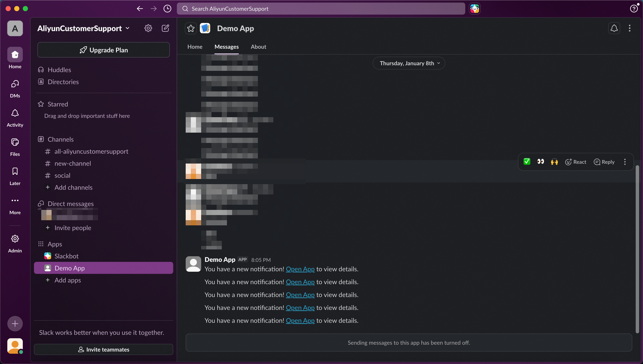Screen dimensions: 643x364
Task: Open Slackbot in Apps list
Action: click(103, 256)
